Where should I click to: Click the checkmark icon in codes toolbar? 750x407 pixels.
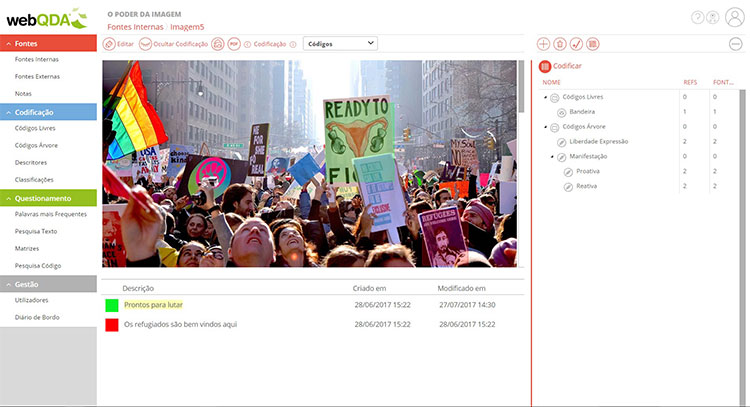(576, 44)
